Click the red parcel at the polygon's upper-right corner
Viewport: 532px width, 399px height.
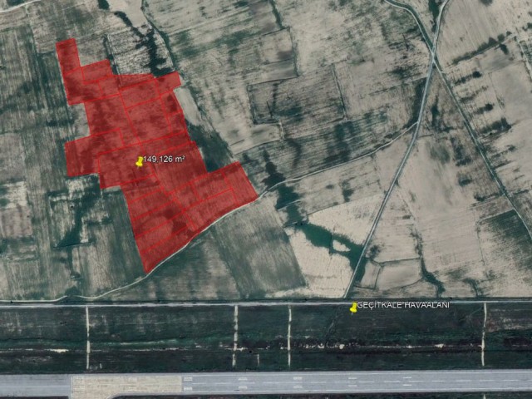point(170,83)
